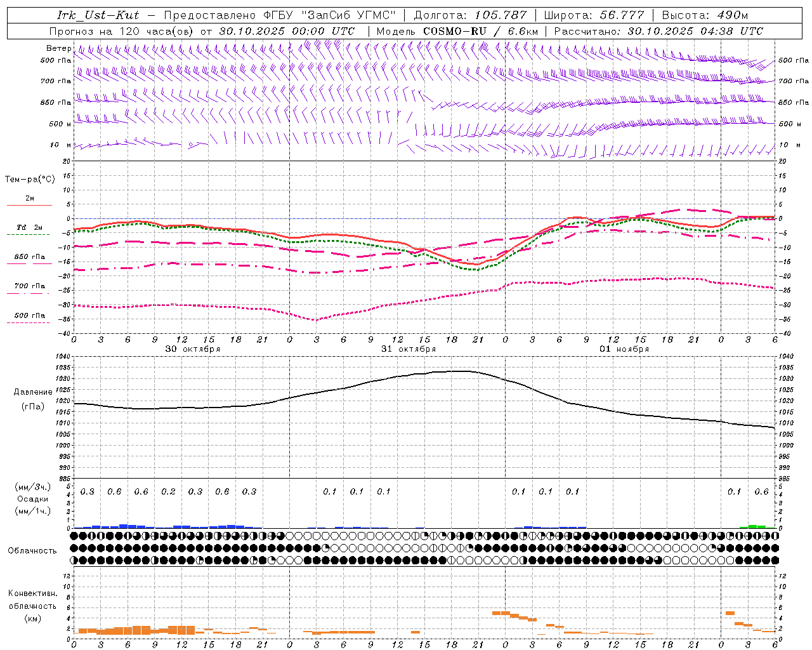
Task: Click the station name Irk_Ust-Kut in header
Action: point(98,15)
